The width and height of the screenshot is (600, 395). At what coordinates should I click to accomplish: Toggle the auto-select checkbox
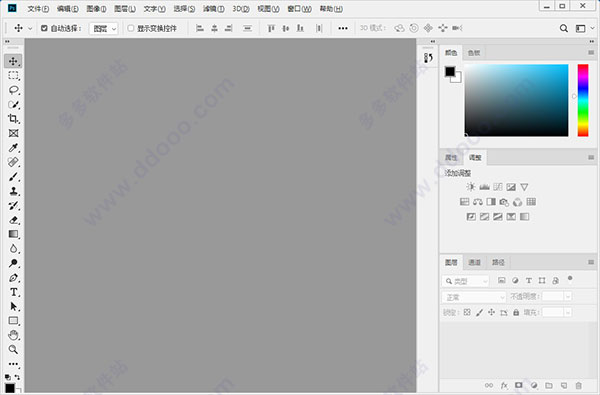44,28
